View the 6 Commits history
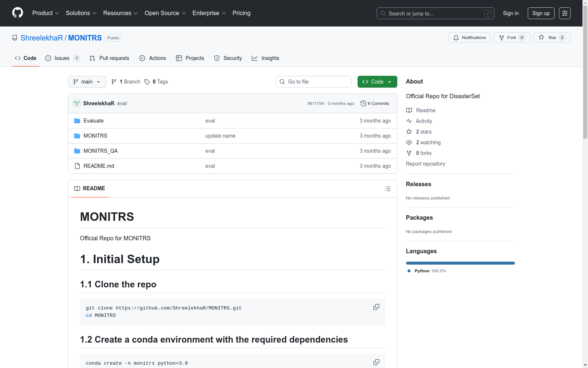Image resolution: width=588 pixels, height=368 pixels. click(374, 103)
